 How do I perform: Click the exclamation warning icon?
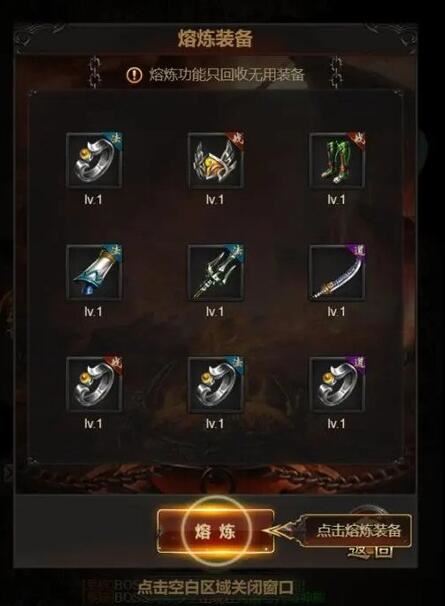click(134, 74)
